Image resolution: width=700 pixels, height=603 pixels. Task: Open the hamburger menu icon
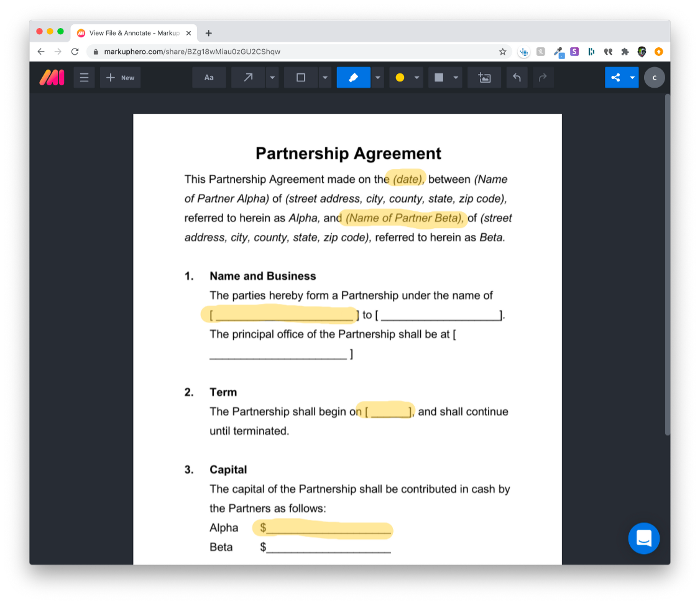pyautogui.click(x=84, y=77)
